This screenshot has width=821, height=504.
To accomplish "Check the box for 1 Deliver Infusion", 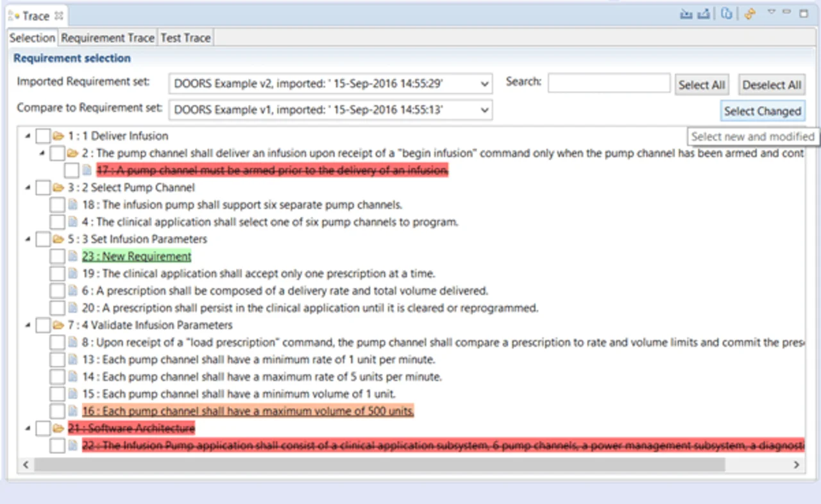I will 42,136.
